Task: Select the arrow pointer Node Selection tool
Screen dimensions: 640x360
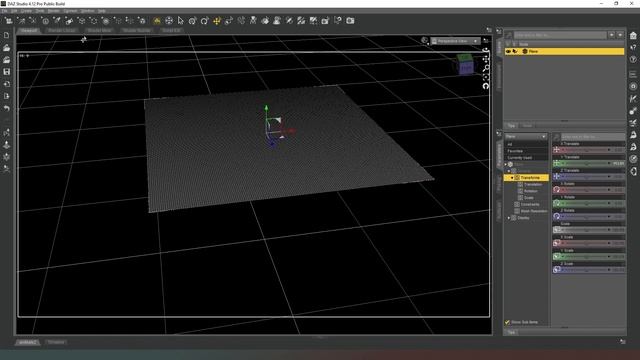Action: tap(181, 20)
